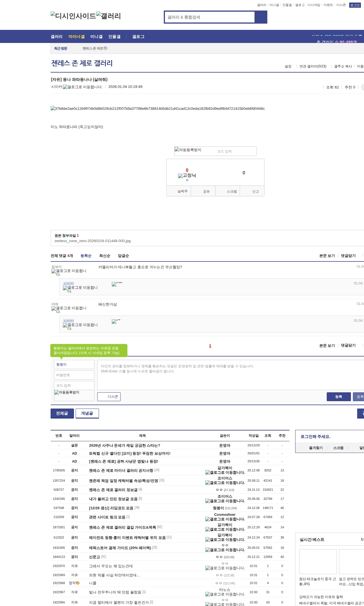Open the 디시콘 picker in the comment form
Viewport: 364px width, 606px height.
pos(109,397)
